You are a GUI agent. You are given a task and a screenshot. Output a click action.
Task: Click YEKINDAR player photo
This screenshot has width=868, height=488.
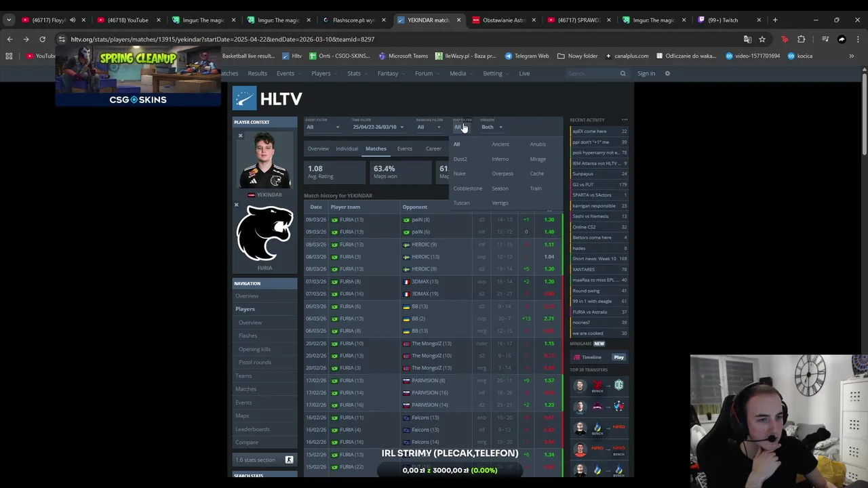(x=264, y=160)
